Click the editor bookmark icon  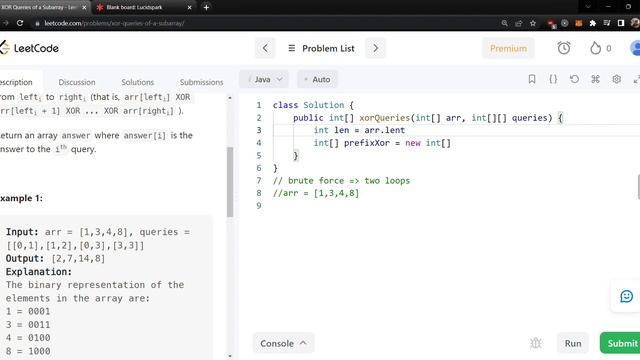tap(532, 79)
